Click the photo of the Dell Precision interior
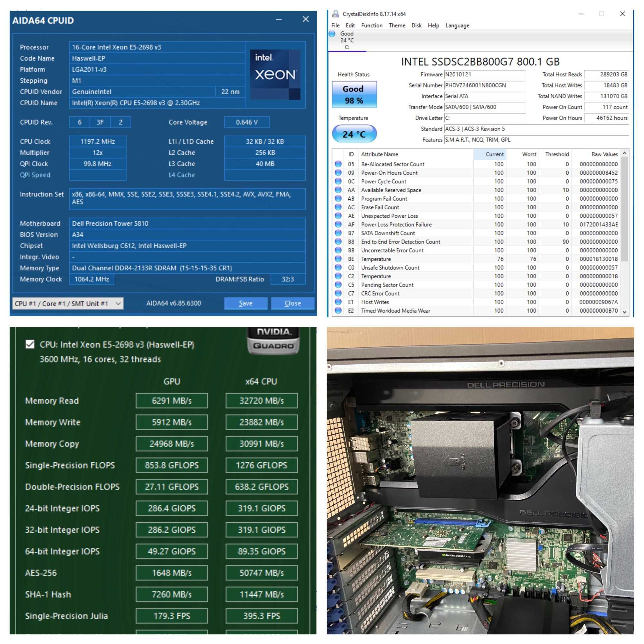 480,480
